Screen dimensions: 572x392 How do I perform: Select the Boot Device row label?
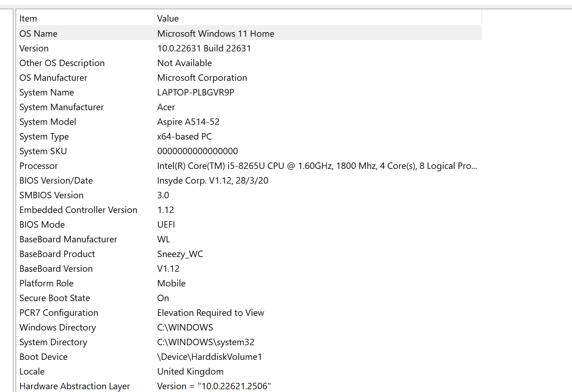43,357
